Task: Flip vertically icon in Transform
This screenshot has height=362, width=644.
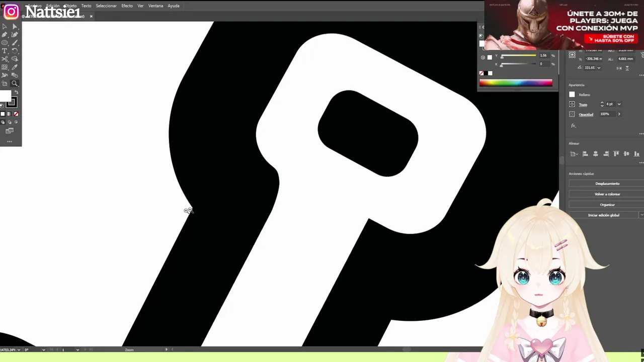Action: [627, 68]
